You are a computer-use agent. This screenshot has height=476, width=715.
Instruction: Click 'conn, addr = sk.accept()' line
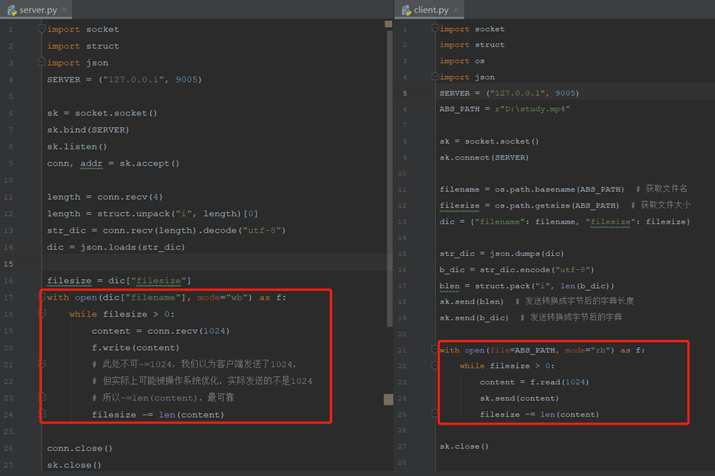tap(114, 163)
